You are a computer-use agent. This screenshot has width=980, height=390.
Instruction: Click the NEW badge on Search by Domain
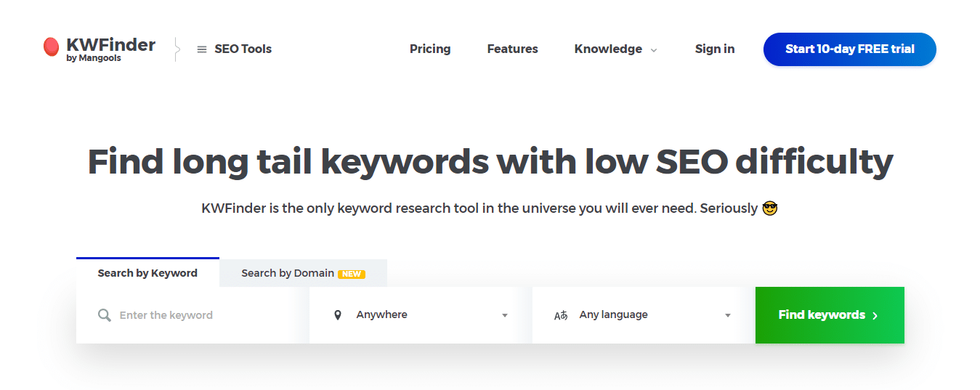click(352, 274)
